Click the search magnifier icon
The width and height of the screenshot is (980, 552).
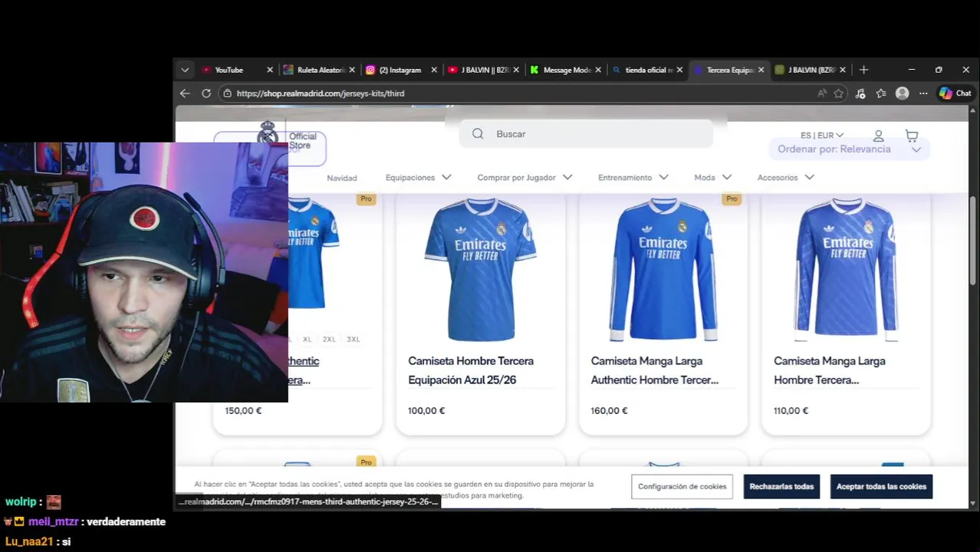(x=478, y=134)
